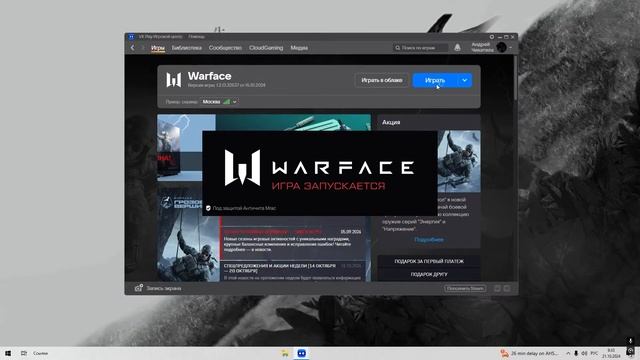Screen dimensions: 640x360
Task: Click the Запись экрана label
Action: (x=164, y=288)
